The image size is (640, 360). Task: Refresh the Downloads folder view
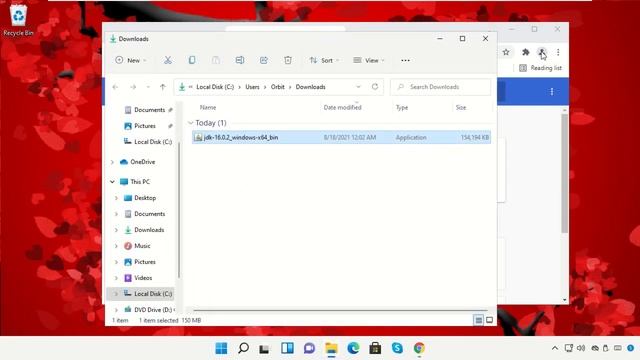pyautogui.click(x=375, y=87)
